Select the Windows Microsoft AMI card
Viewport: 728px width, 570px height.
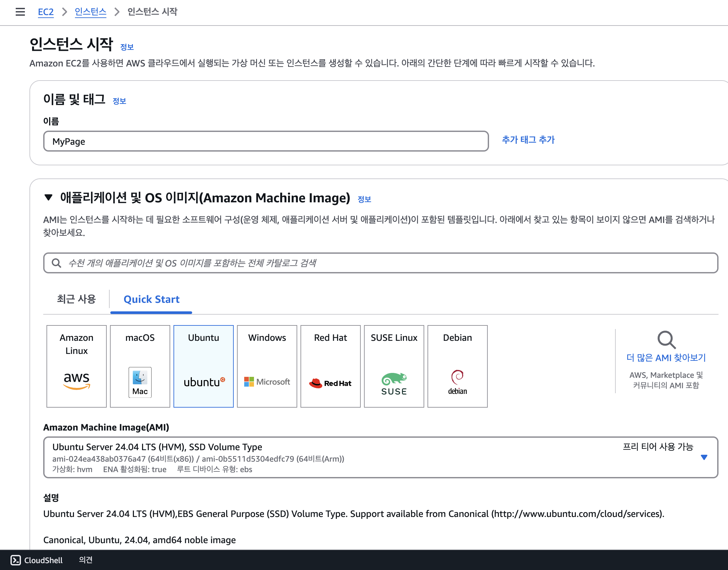pyautogui.click(x=267, y=366)
